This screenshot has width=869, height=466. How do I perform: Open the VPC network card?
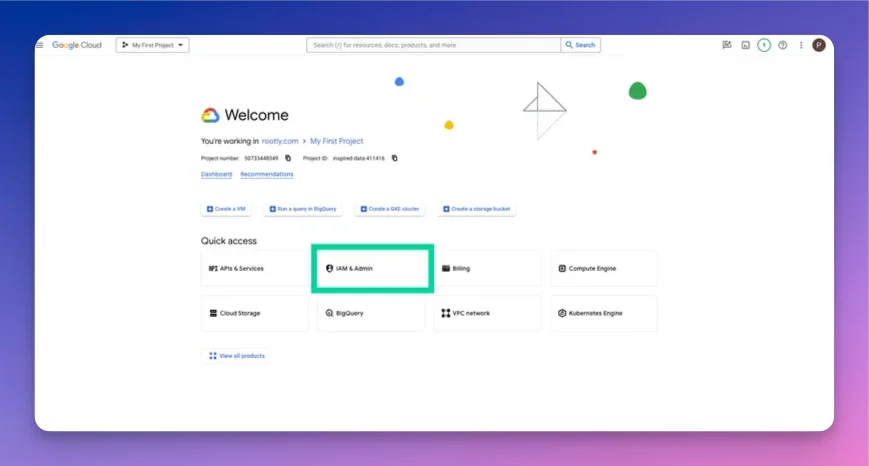(x=488, y=313)
